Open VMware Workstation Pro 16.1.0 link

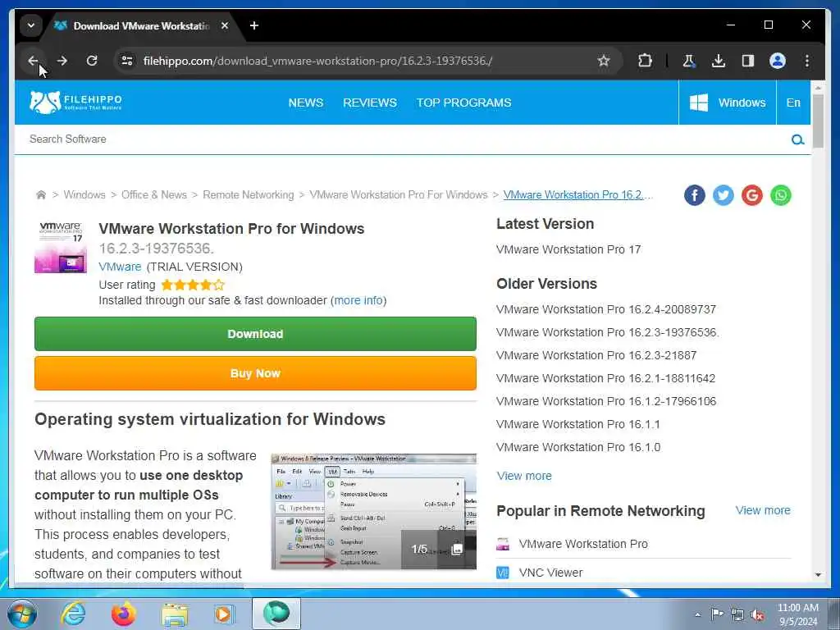(x=578, y=447)
